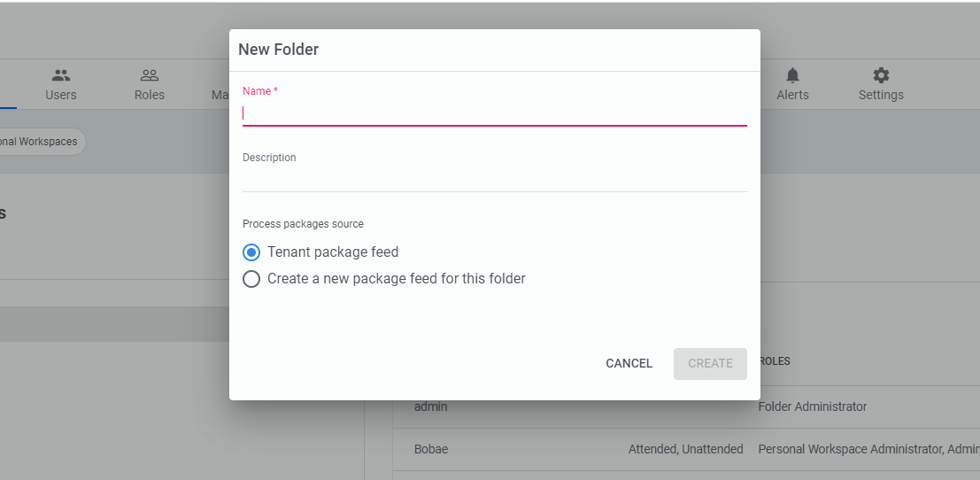Switch to the Users tab label
The height and width of the screenshot is (480, 980).
pos(61,95)
